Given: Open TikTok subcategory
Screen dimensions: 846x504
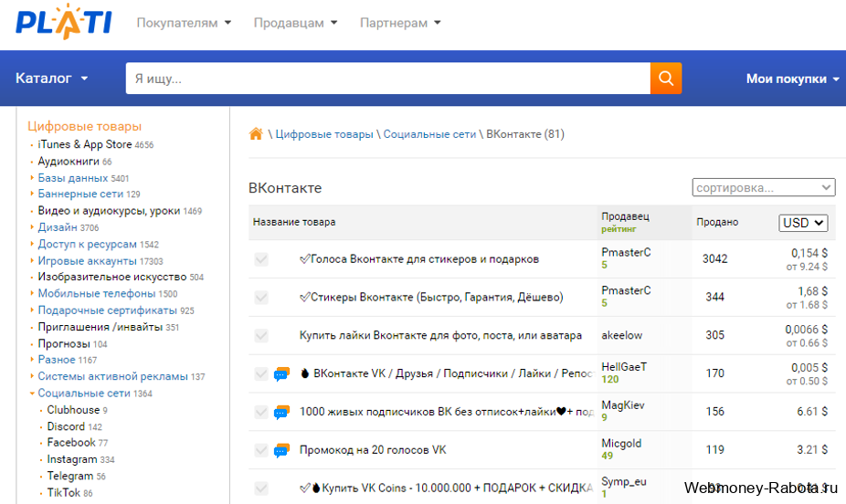Looking at the screenshot, I should 64,493.
